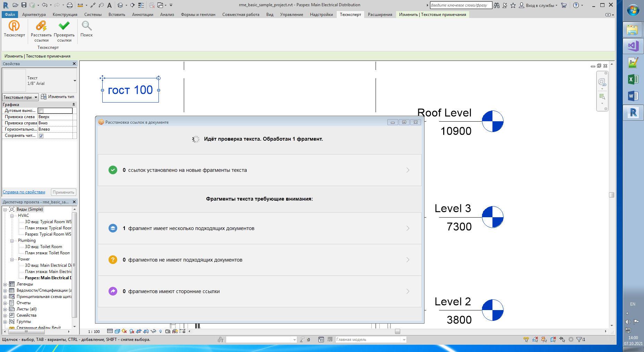Open fragment with several matching documents row

259,228
